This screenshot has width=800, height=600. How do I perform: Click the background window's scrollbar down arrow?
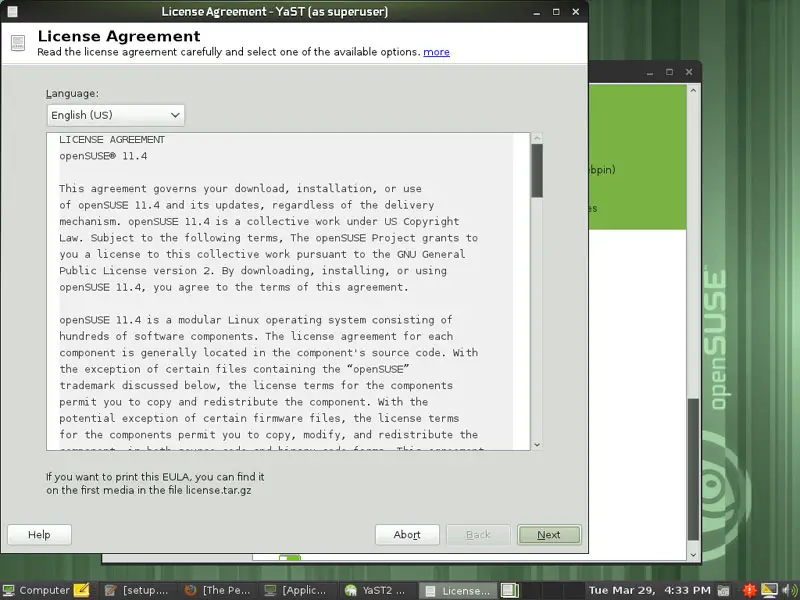(693, 555)
